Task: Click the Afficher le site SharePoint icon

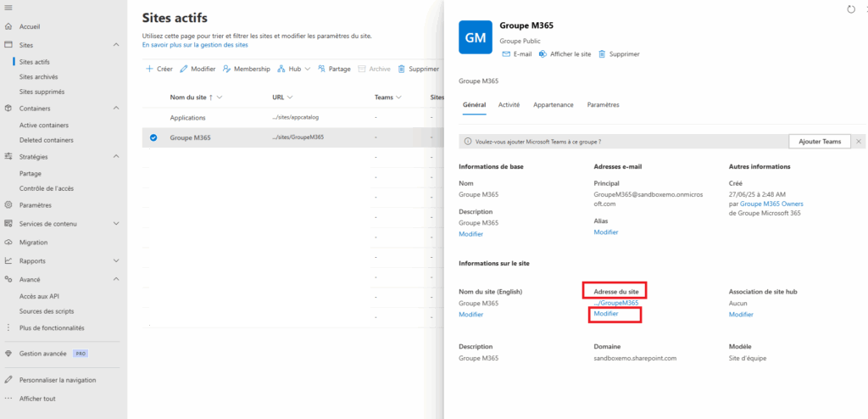Action: (x=542, y=54)
